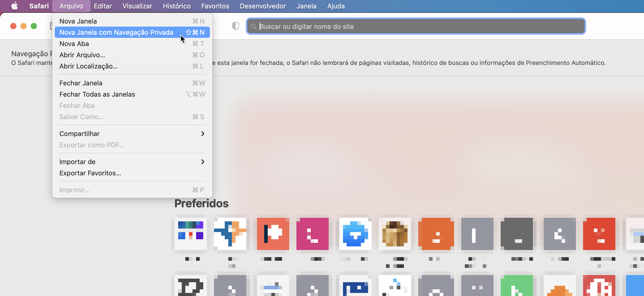The width and height of the screenshot is (644, 296).
Task: Expand the Compartilhar submenu
Action: point(132,134)
